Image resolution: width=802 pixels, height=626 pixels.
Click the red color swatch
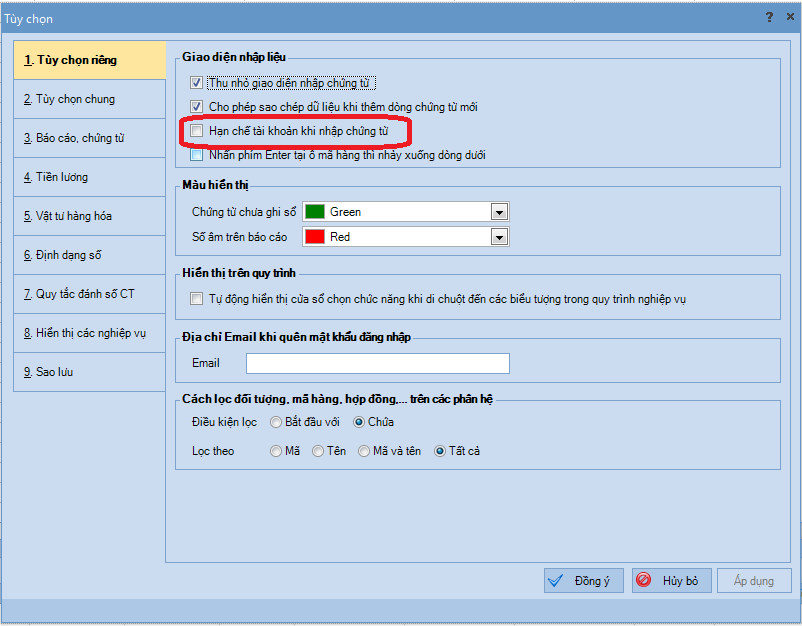coord(315,237)
